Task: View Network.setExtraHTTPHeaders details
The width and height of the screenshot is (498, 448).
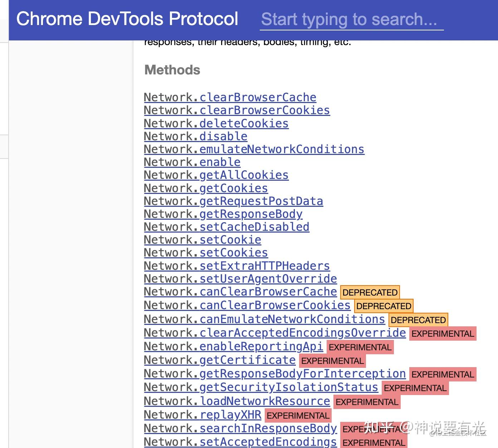Action: coord(236,266)
